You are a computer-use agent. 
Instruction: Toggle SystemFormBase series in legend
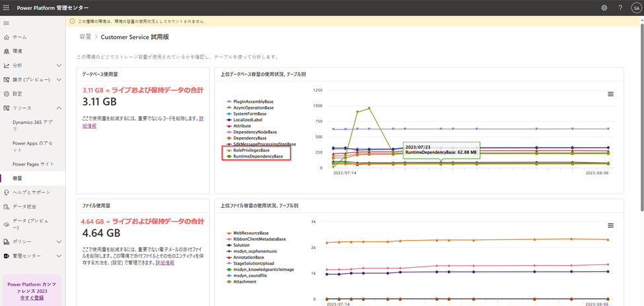pos(246,113)
